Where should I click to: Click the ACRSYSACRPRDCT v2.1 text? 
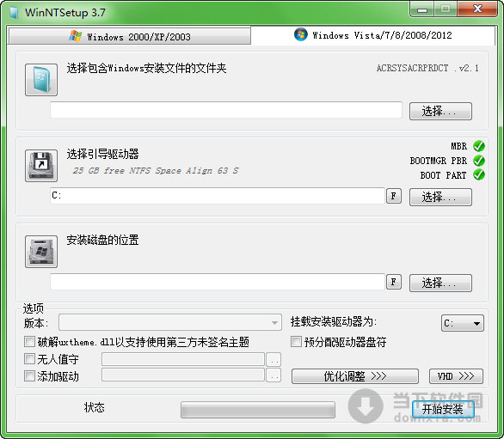(x=427, y=68)
